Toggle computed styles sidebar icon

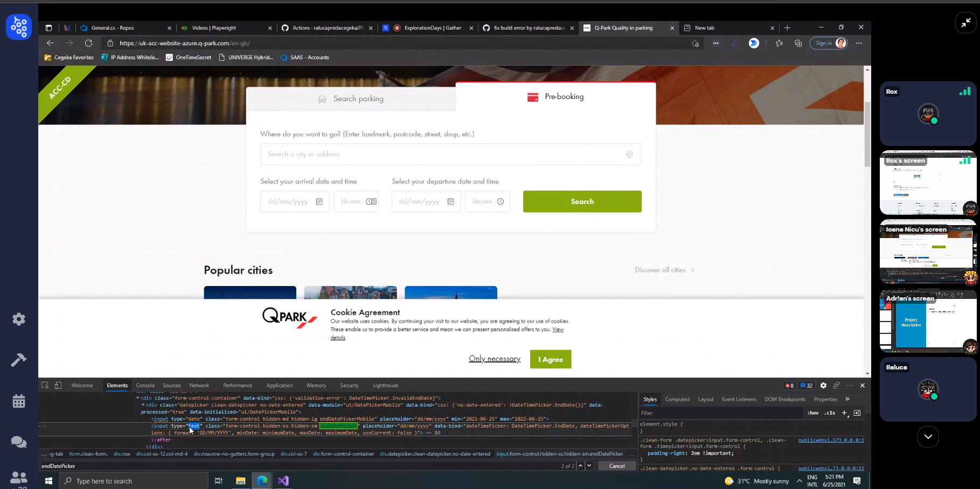857,413
